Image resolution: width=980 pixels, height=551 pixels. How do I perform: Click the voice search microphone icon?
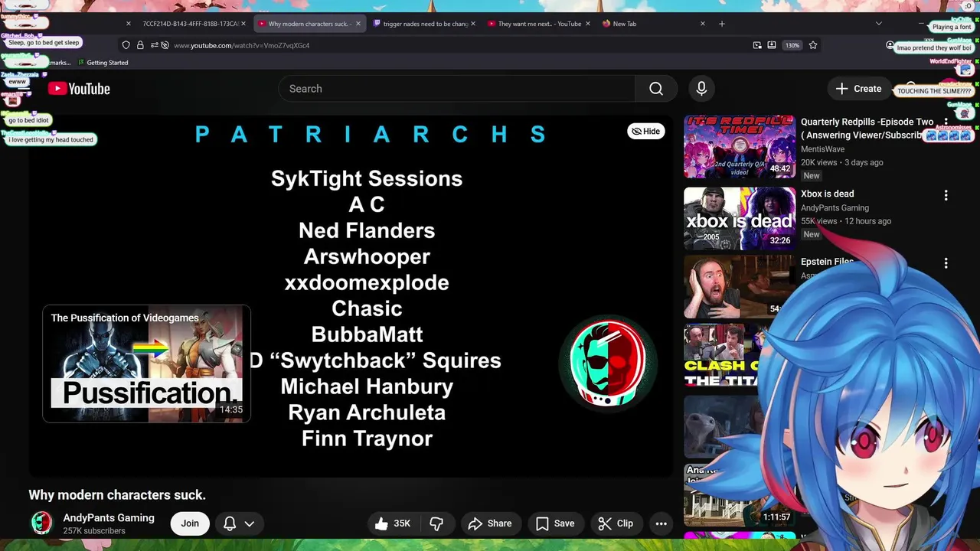[x=701, y=89]
